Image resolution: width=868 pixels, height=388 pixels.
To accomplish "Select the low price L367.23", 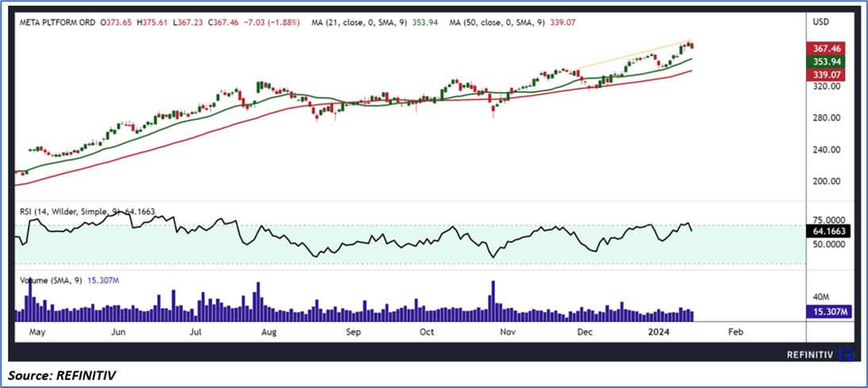I will [x=188, y=23].
